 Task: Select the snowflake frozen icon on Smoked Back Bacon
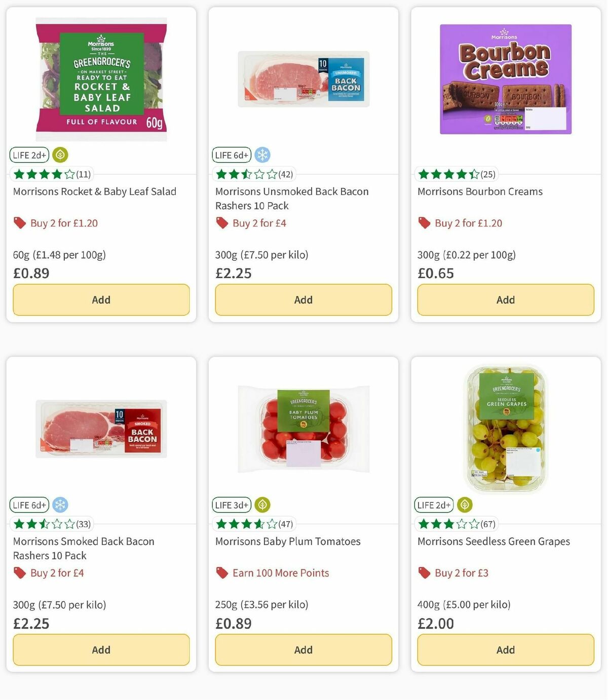pos(60,505)
